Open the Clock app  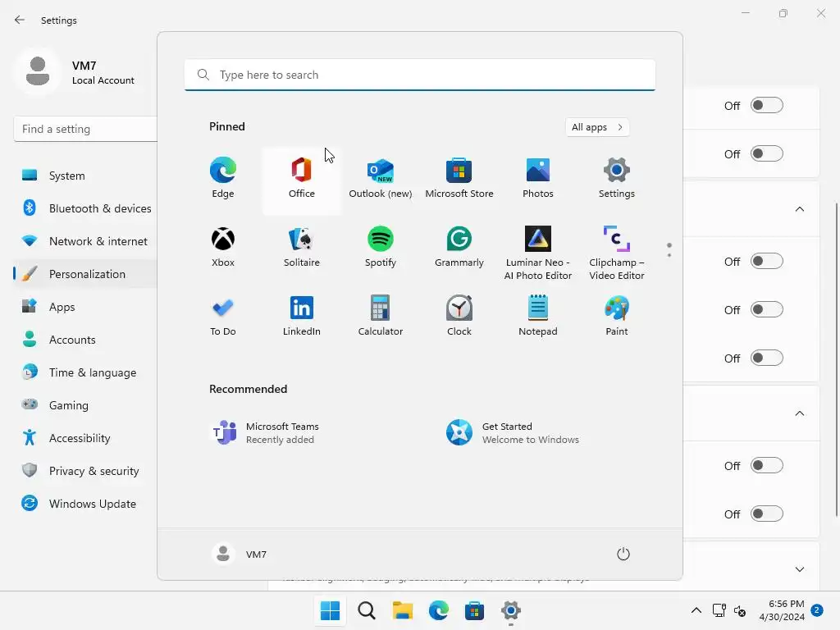[x=459, y=316]
